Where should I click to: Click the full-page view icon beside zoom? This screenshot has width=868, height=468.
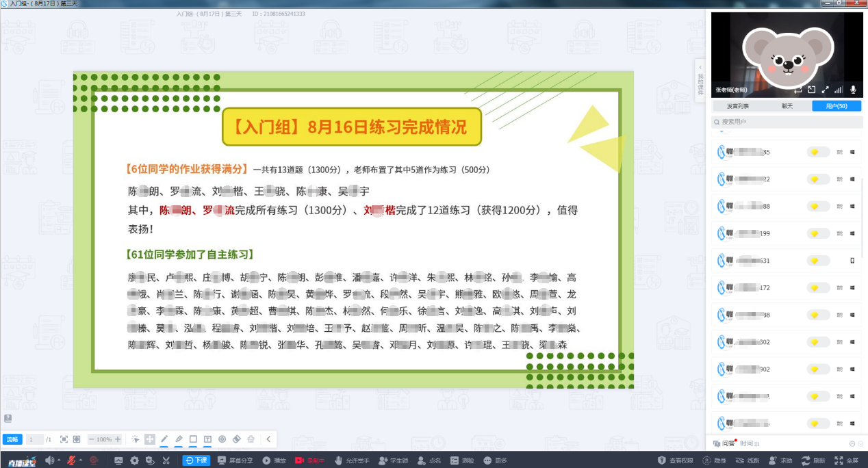coord(77,439)
